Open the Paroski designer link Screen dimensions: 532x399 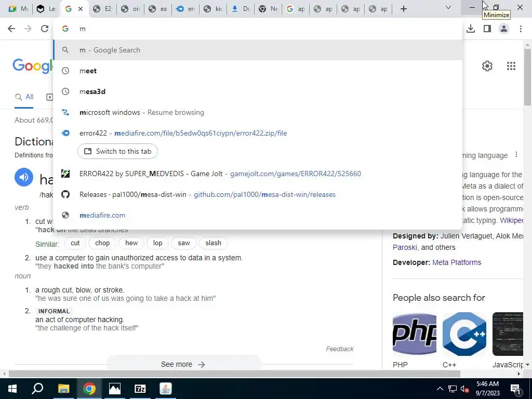405,247
